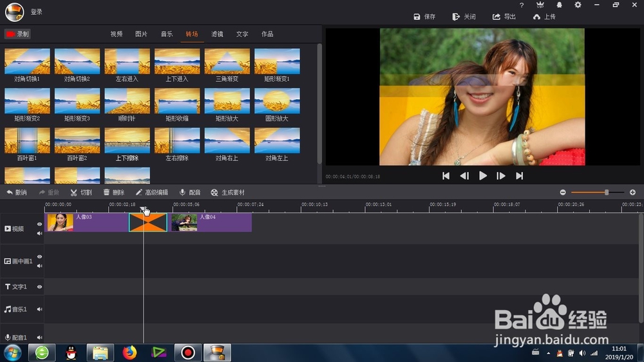Screen dimensions: 644x362
Task: Click the timeline zoom slider handle
Action: pos(606,193)
